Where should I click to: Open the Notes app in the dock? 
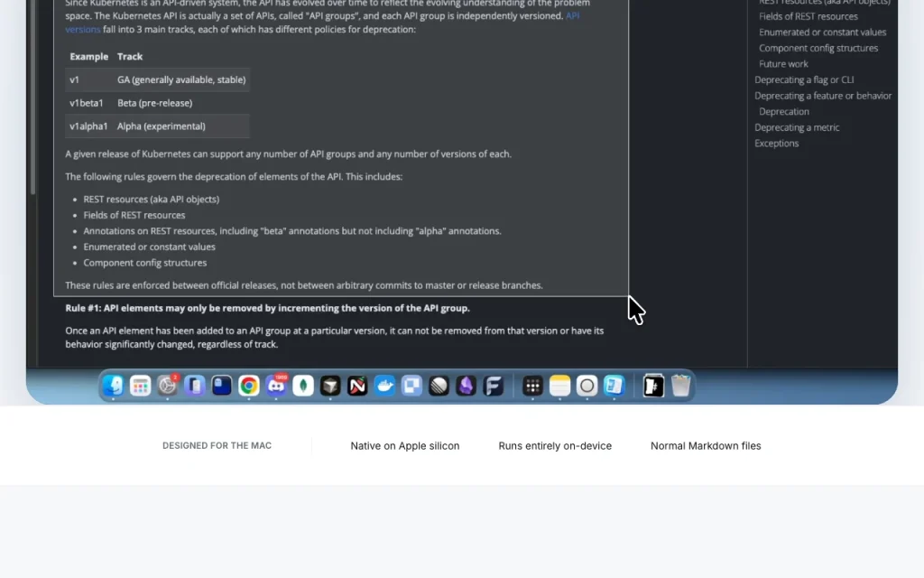(559, 386)
